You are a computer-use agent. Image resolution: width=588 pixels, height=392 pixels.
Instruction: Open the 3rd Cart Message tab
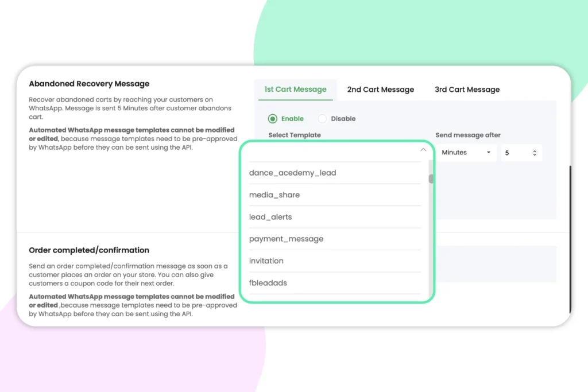click(467, 90)
